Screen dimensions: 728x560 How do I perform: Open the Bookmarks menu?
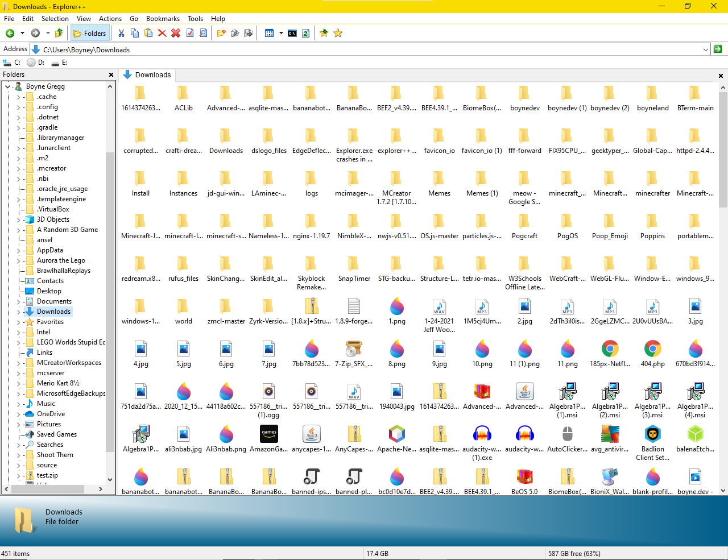click(x=163, y=18)
